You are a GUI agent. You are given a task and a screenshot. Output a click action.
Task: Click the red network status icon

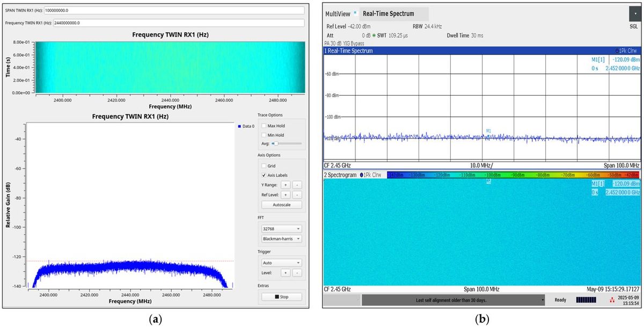point(613,300)
